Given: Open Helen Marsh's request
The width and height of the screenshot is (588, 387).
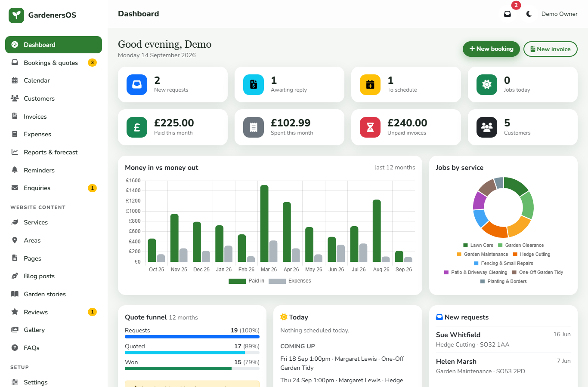Looking at the screenshot, I should tap(503, 366).
